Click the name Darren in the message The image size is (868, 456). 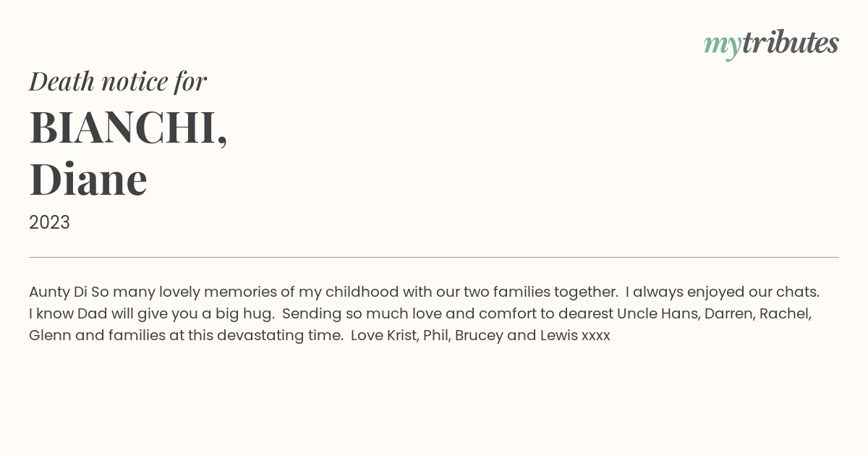[728, 314]
